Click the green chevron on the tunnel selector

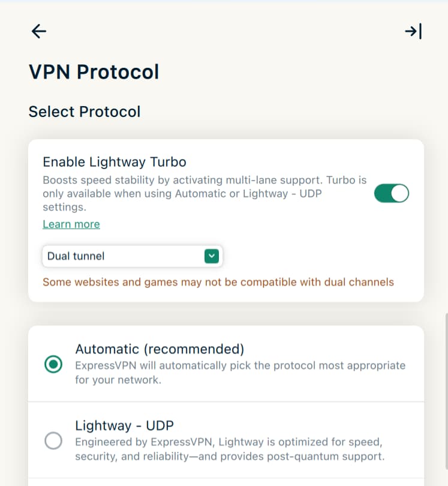point(211,256)
